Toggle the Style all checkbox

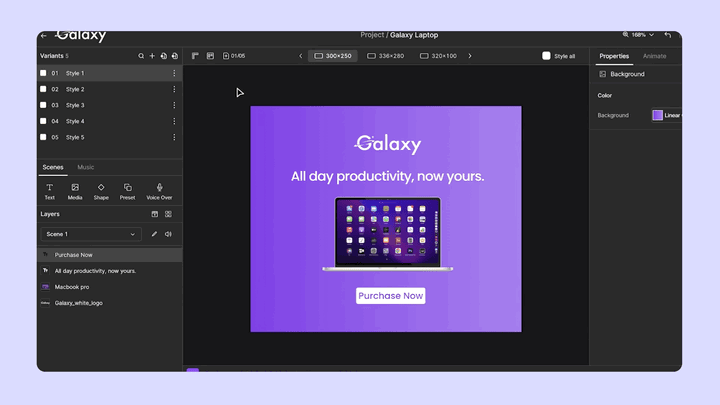click(x=546, y=56)
